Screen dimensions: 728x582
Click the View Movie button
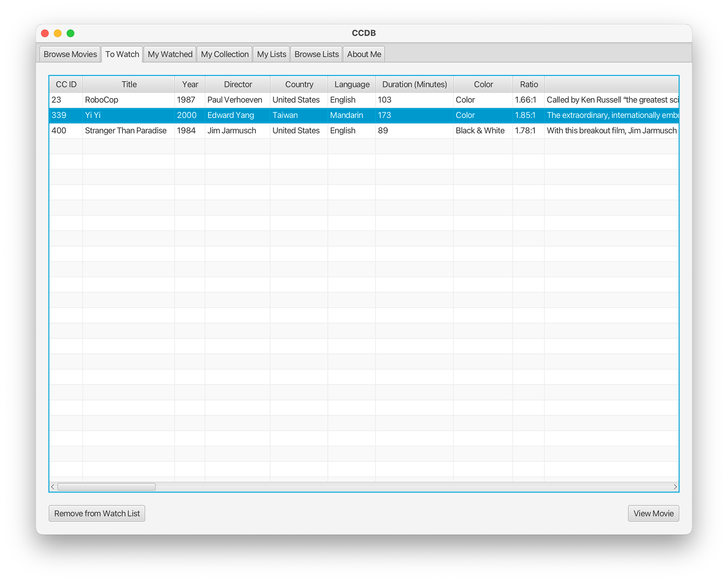point(653,513)
